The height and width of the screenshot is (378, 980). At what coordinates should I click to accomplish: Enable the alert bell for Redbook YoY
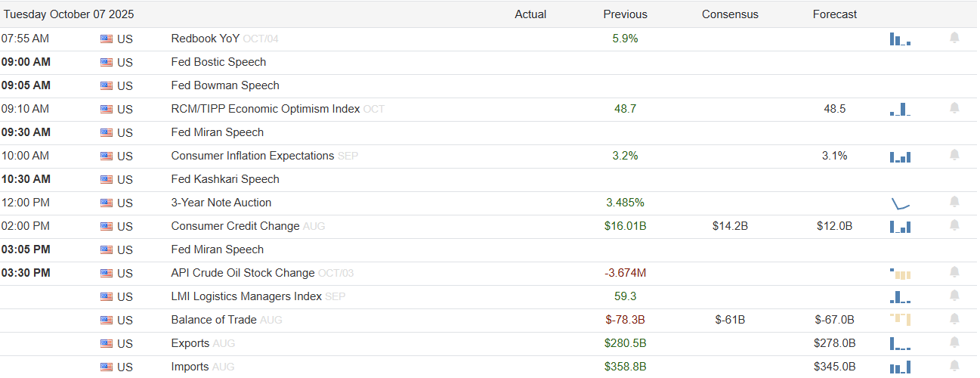tap(954, 38)
